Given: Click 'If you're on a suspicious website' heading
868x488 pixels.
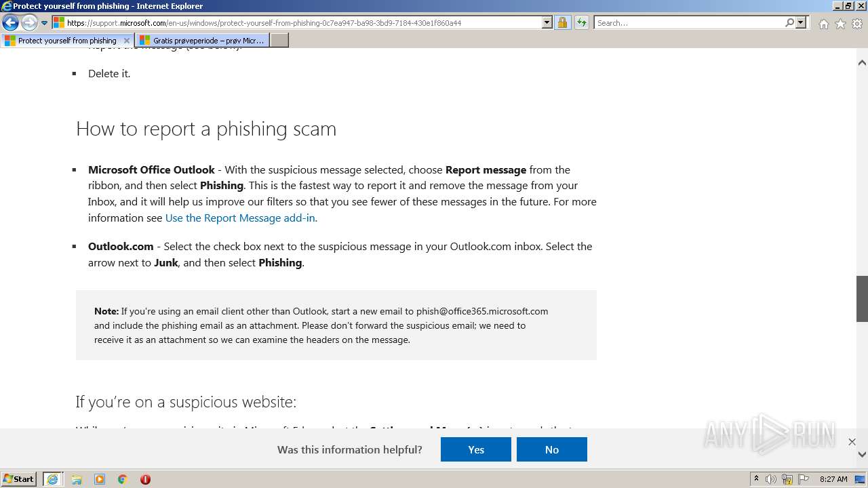Looking at the screenshot, I should point(186,402).
